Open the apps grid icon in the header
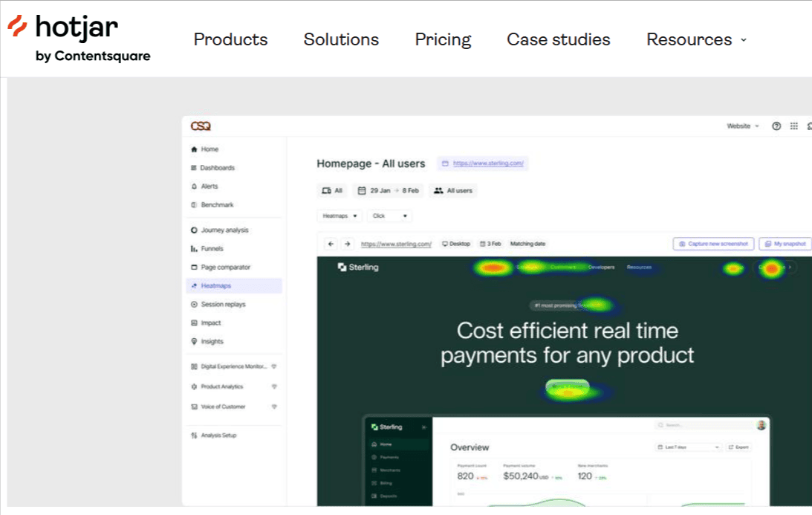The image size is (812, 515). 794,126
